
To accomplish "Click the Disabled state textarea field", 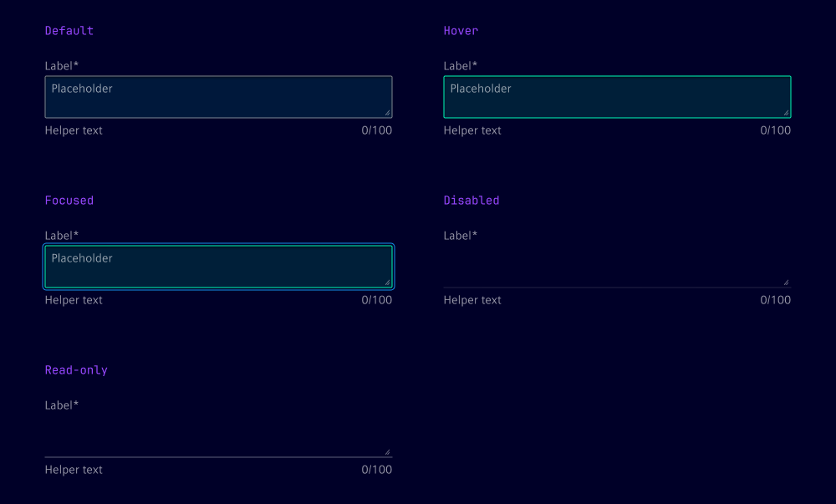I will 616,267.
